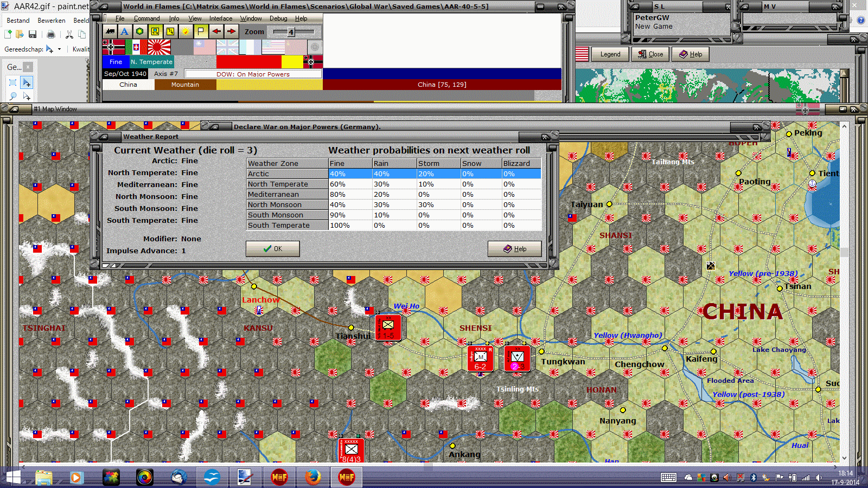This screenshot has height=488, width=868.
Task: Open Firefox from the taskbar
Action: tap(313, 477)
